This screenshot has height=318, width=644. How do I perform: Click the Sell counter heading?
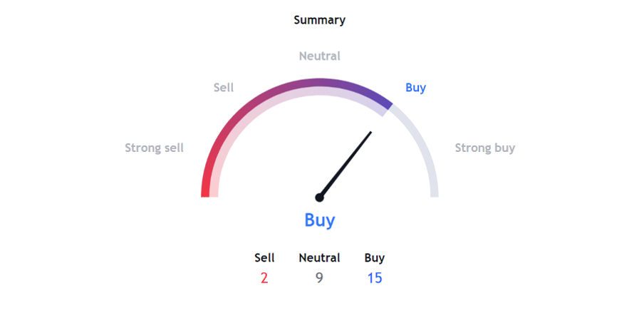264,258
